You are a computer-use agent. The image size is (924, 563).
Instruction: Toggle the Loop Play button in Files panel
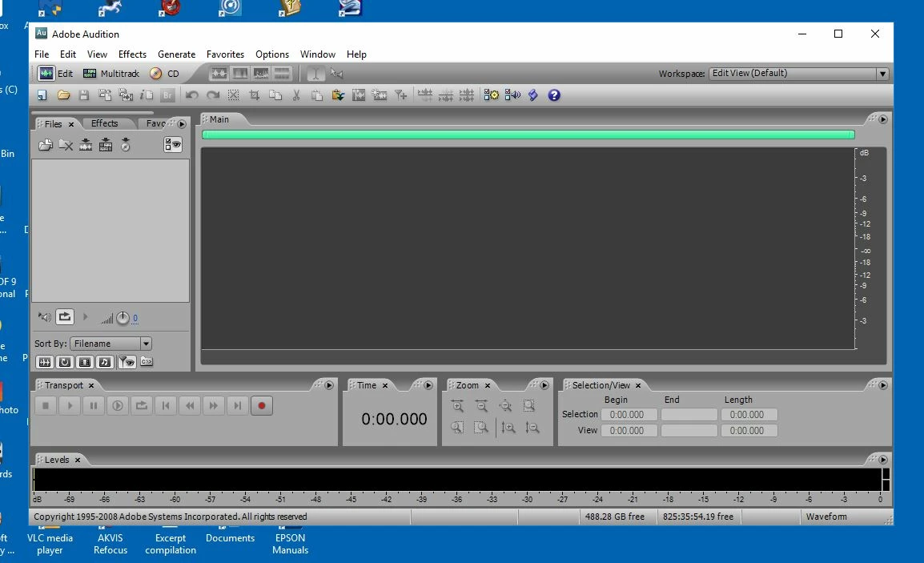point(65,317)
